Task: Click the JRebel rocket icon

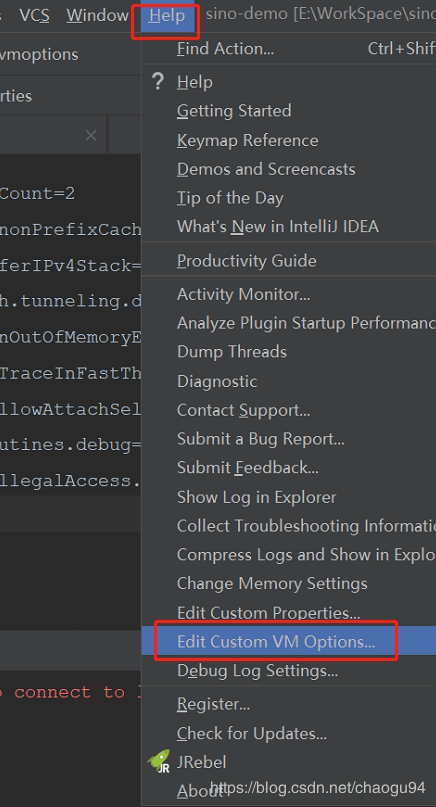Action: tap(159, 761)
